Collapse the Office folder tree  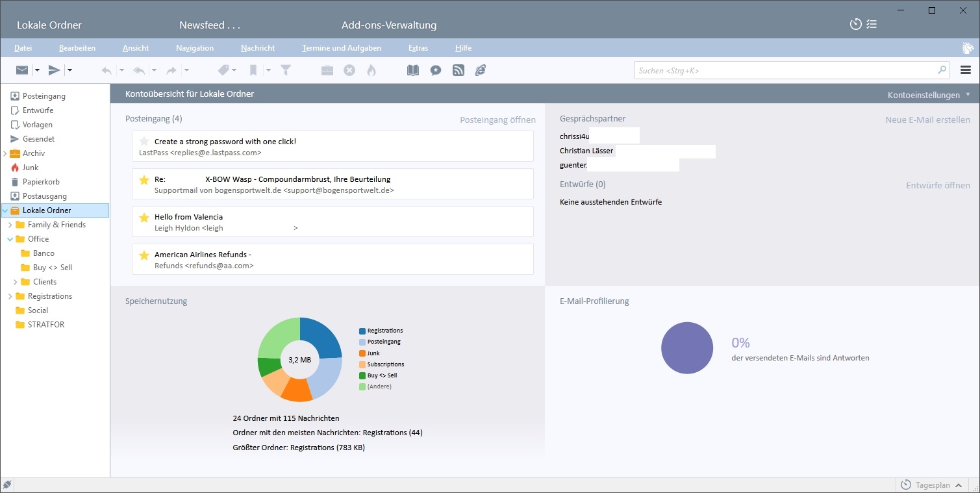click(10, 239)
